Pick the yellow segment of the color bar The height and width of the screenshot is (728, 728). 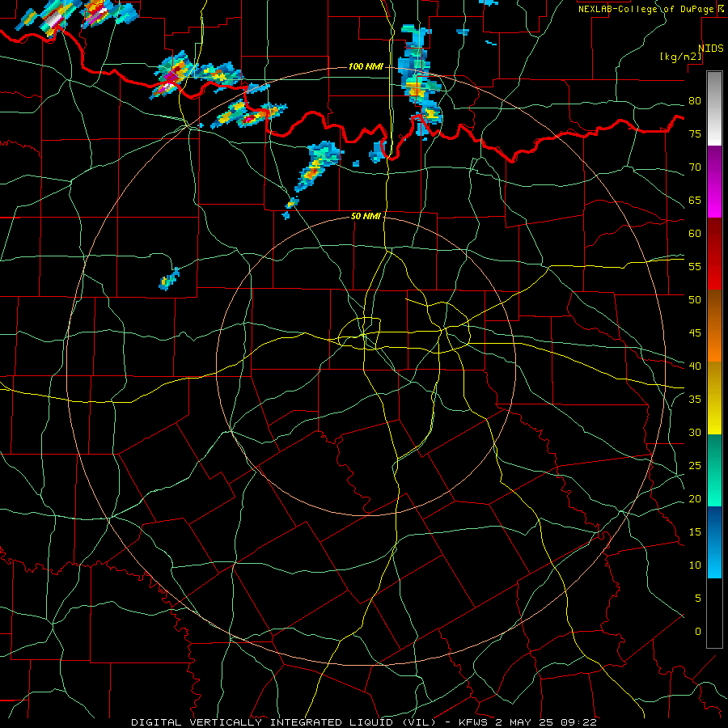(x=714, y=398)
